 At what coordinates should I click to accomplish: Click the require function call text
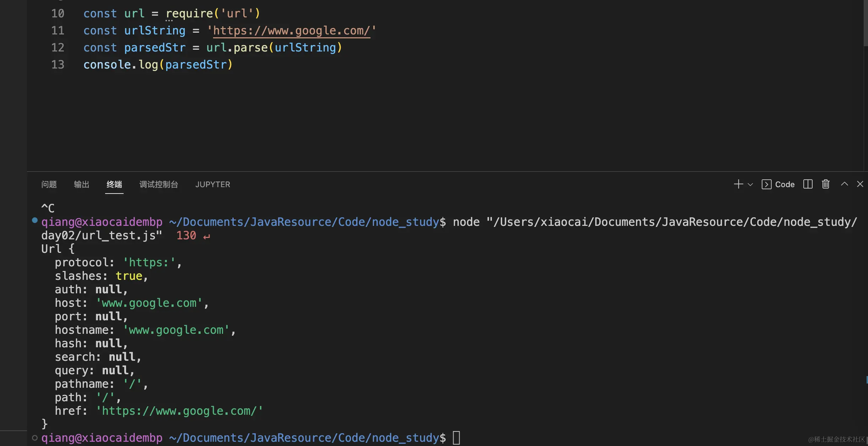189,14
